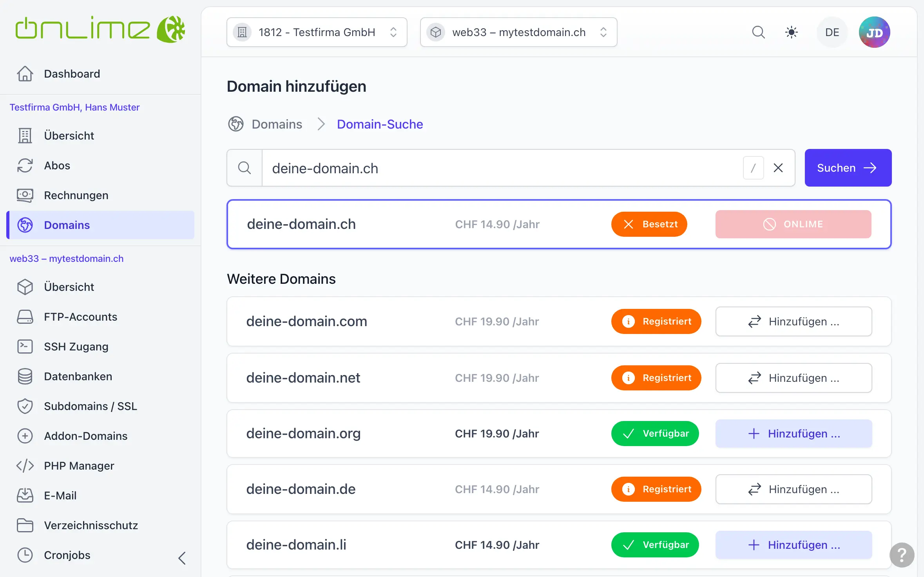Click the Suchen button
This screenshot has width=924, height=577.
coord(848,168)
